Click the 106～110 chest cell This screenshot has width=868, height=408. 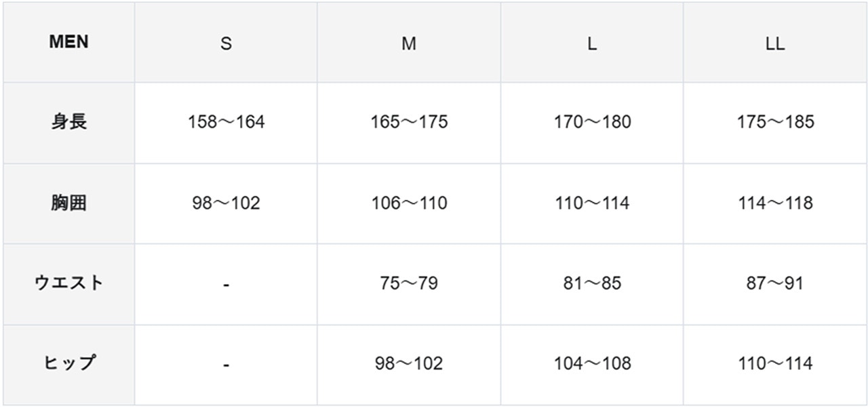tap(409, 203)
